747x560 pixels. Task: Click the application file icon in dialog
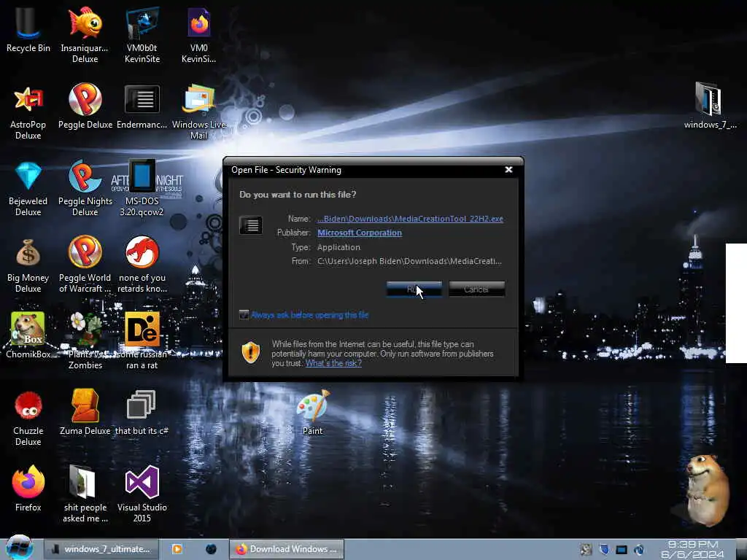(x=251, y=225)
